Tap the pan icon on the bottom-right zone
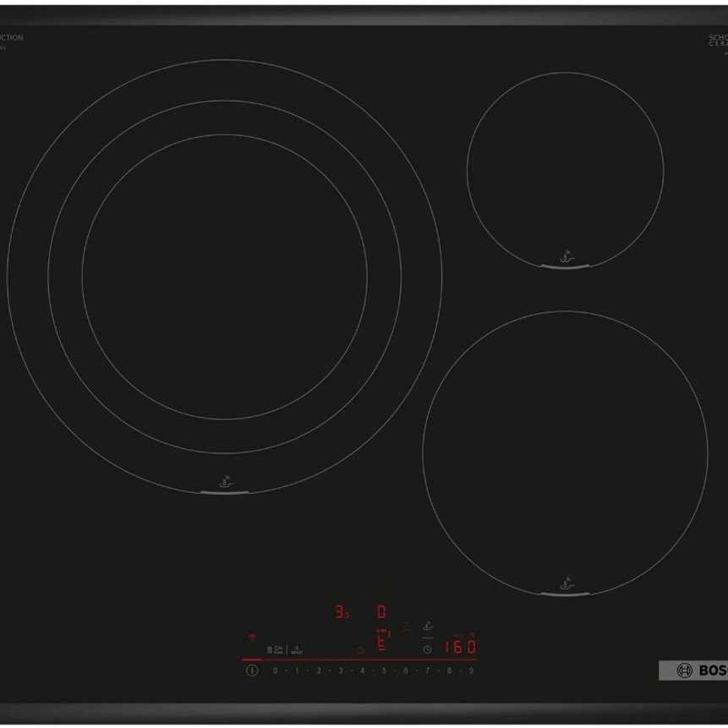Image resolution: width=728 pixels, height=728 pixels. coord(567,583)
